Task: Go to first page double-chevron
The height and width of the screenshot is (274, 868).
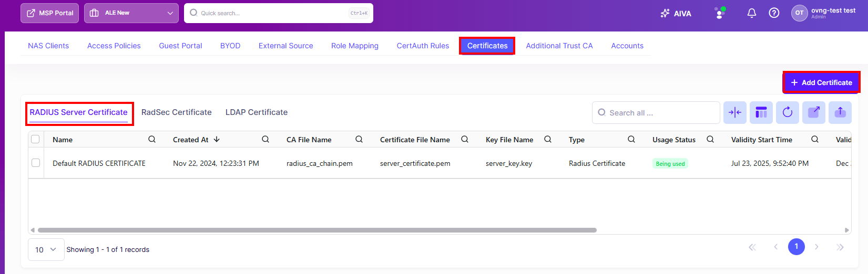Action: point(752,247)
